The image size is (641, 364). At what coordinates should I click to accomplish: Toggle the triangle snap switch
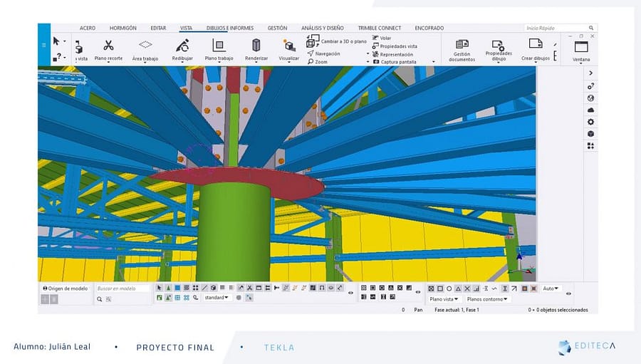[458, 288]
